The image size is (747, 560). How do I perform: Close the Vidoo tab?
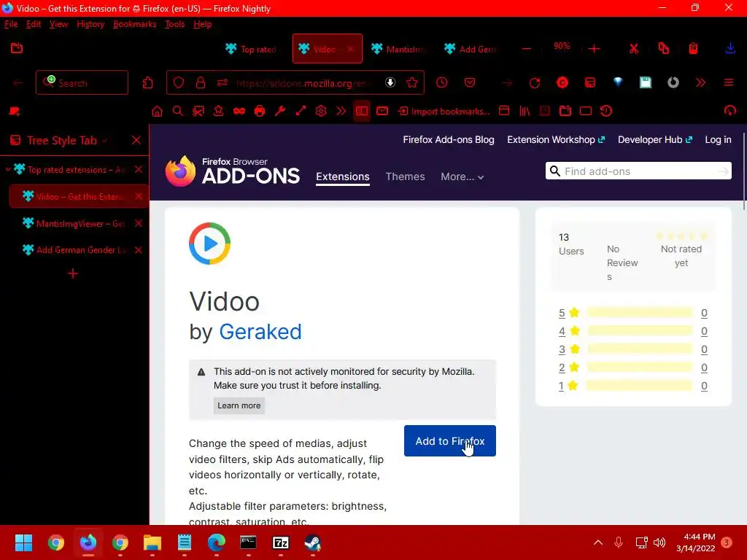351,49
